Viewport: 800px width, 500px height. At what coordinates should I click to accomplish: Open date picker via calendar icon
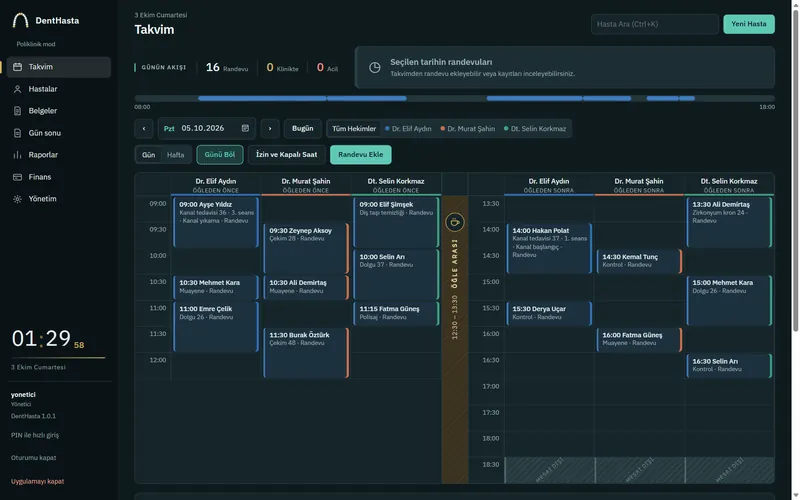(245, 128)
